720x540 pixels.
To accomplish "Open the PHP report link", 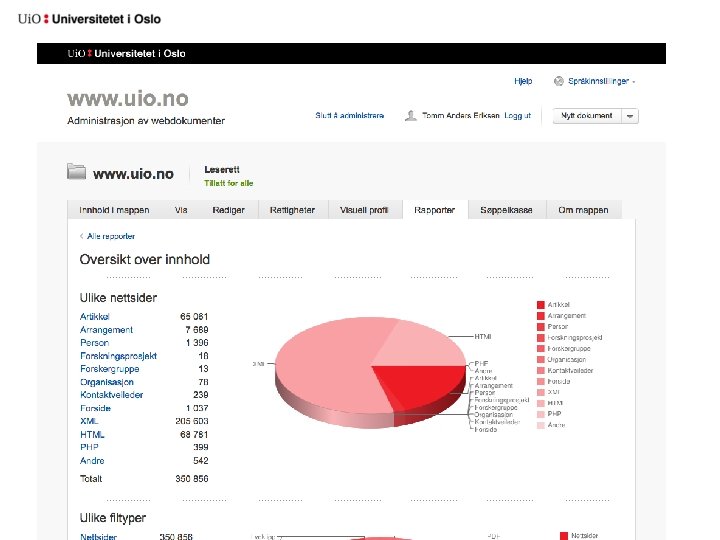I will coord(89,447).
